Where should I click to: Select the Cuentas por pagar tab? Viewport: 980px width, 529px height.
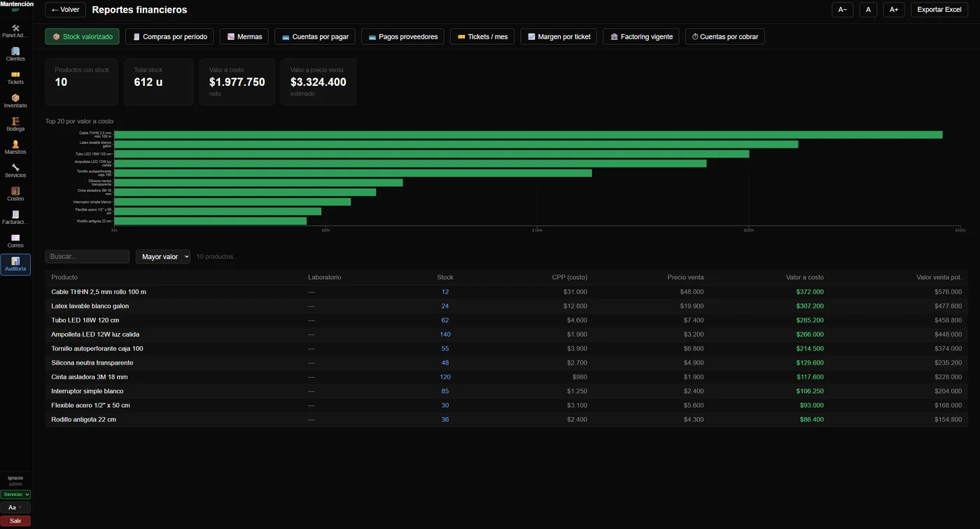pyautogui.click(x=315, y=36)
